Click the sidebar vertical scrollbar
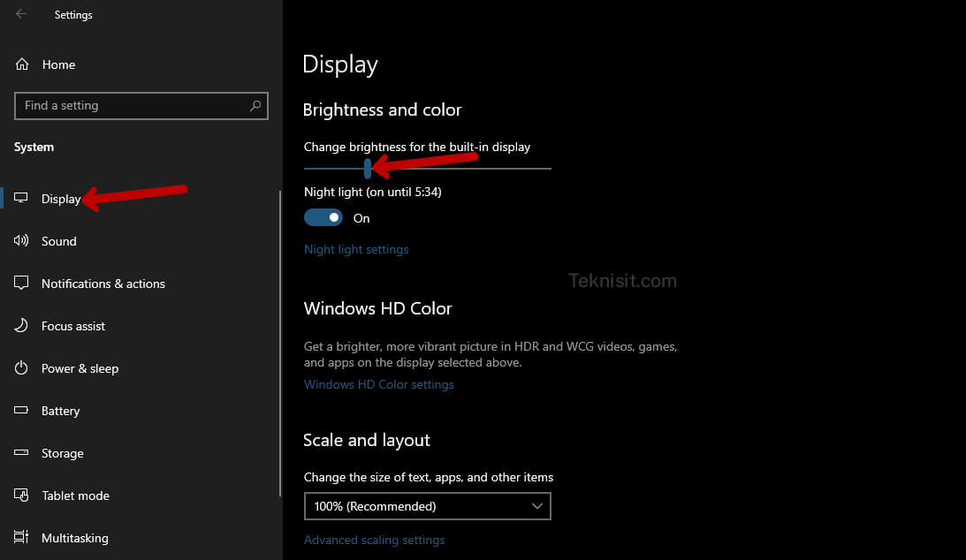The height and width of the screenshot is (560, 966). coord(280,344)
